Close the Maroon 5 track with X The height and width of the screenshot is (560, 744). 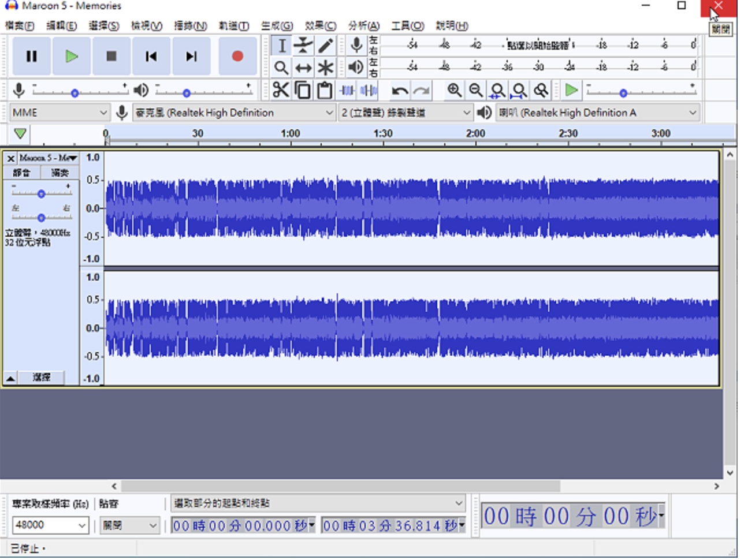tap(10, 158)
